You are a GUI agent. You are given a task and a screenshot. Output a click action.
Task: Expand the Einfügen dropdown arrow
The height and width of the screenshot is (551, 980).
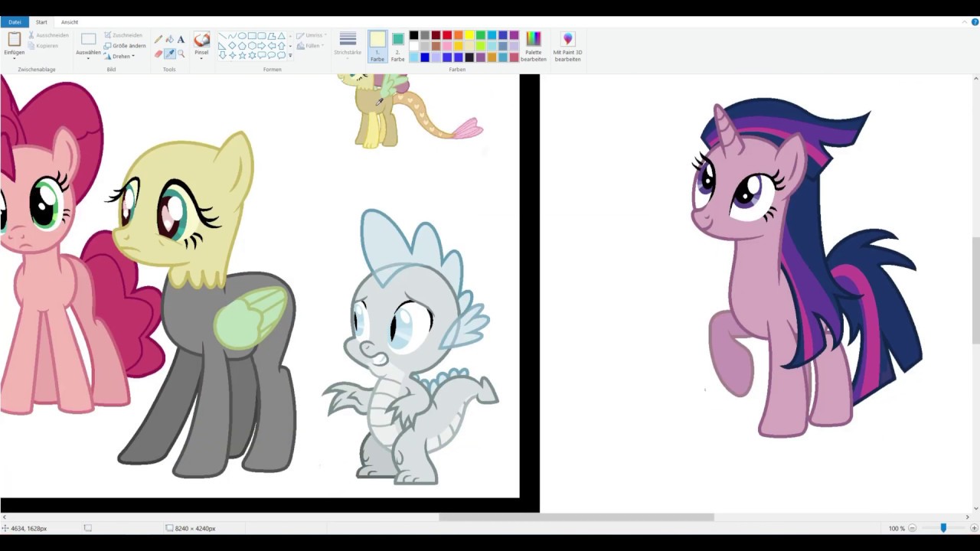point(14,59)
